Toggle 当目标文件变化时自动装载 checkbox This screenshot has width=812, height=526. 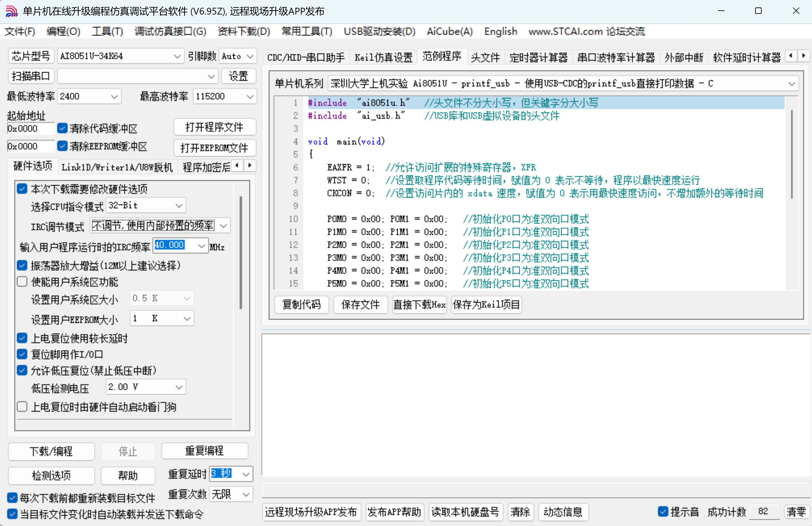[12, 514]
